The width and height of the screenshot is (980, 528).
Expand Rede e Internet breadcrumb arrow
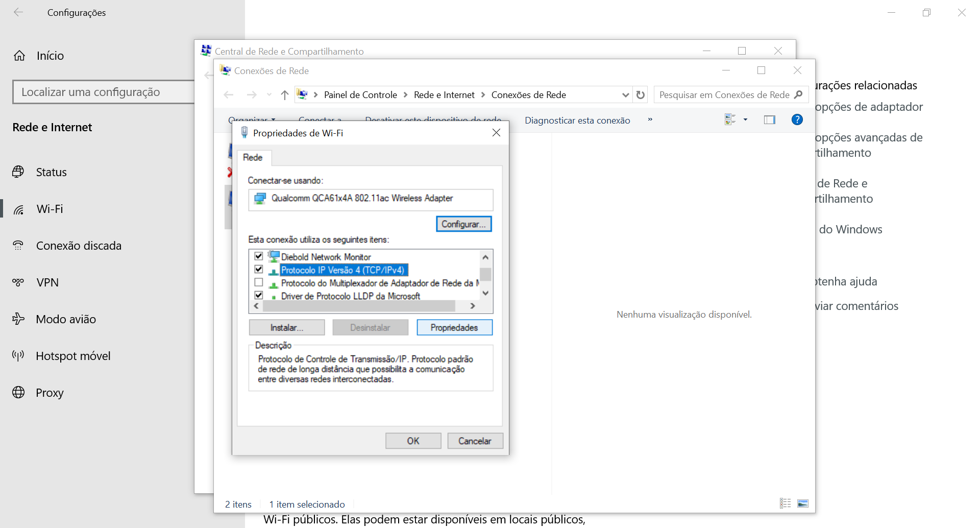pyautogui.click(x=483, y=94)
